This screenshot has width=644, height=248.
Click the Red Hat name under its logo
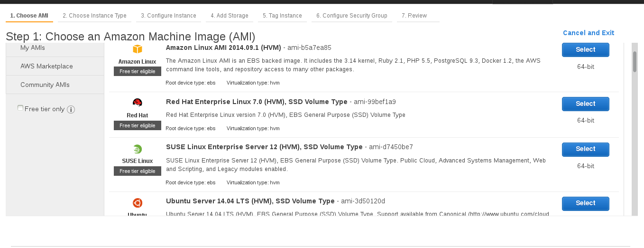tap(137, 115)
